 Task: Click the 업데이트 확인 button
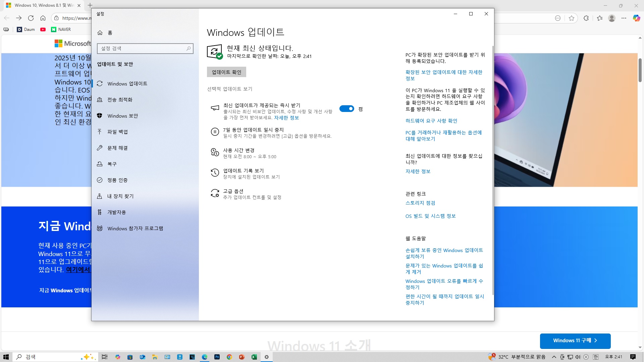pos(226,72)
